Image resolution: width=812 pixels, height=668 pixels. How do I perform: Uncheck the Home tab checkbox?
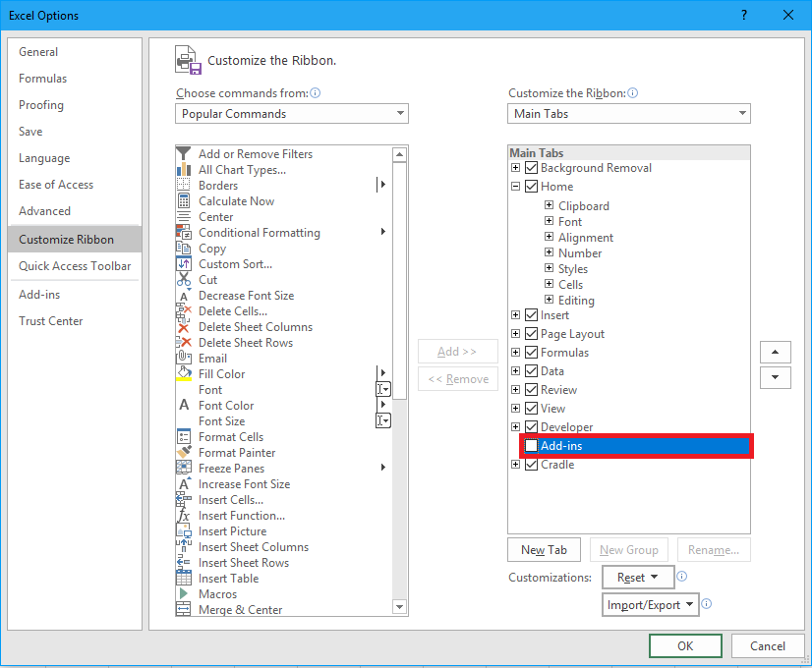[531, 187]
